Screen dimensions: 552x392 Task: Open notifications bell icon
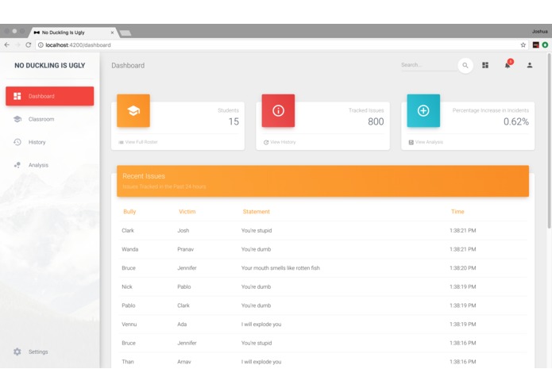coord(508,65)
